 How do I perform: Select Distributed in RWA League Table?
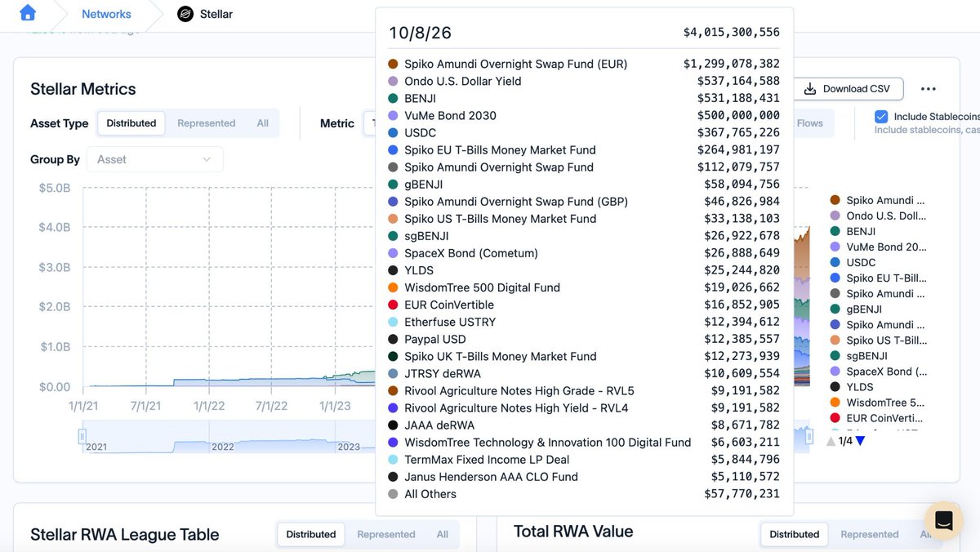pyautogui.click(x=311, y=535)
